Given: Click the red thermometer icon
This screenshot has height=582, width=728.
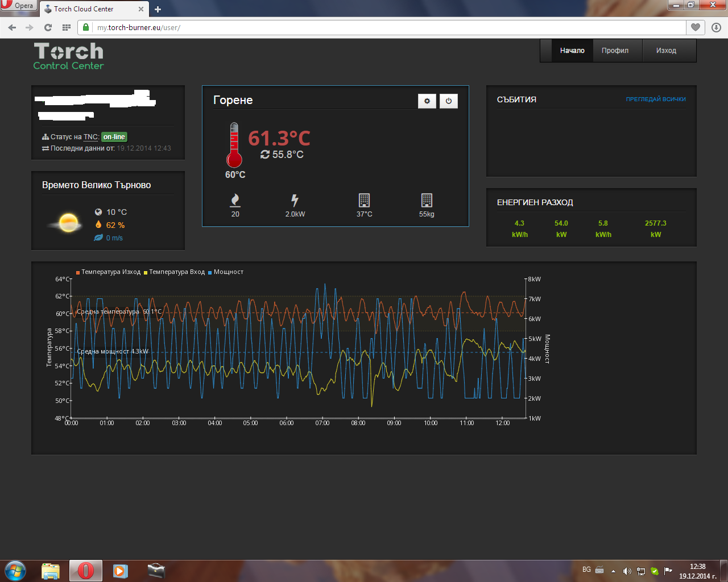Looking at the screenshot, I should (233, 145).
